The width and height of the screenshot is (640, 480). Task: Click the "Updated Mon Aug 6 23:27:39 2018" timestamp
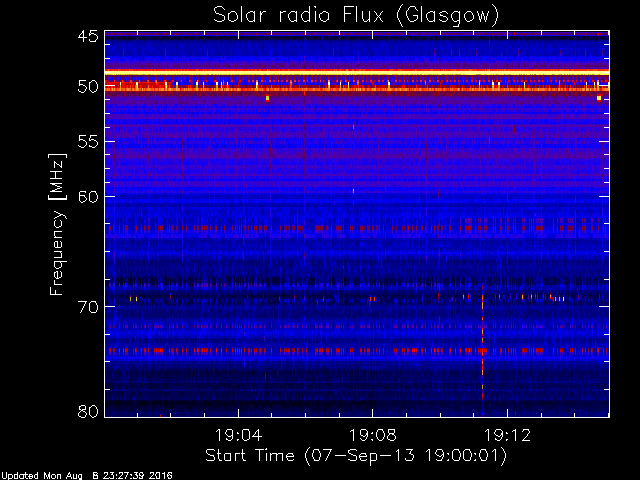[x=87, y=476]
